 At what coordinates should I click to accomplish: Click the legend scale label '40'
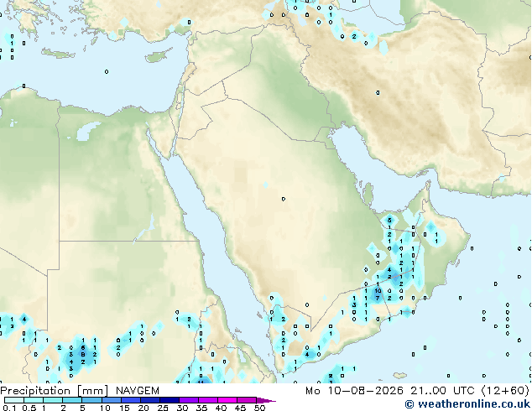pyautogui.click(x=221, y=408)
